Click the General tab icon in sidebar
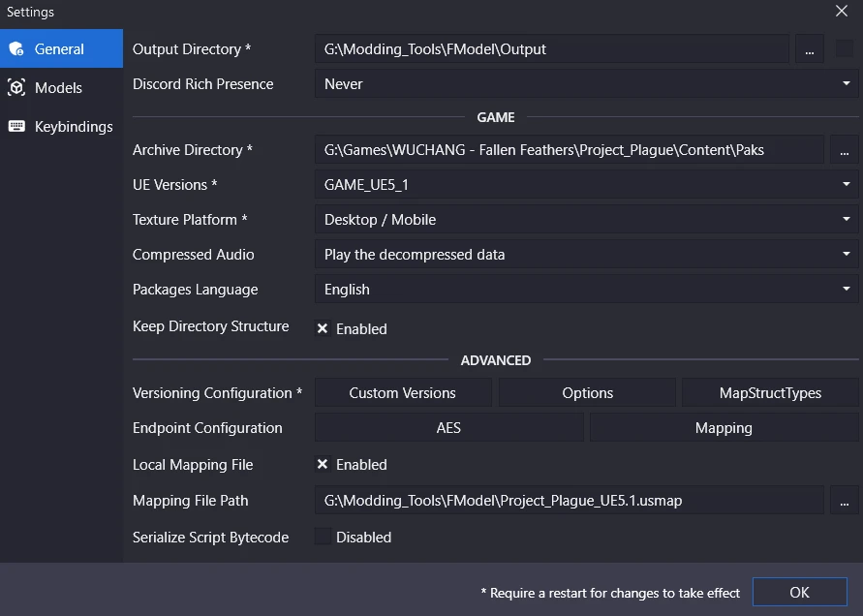863x616 pixels. [x=15, y=49]
